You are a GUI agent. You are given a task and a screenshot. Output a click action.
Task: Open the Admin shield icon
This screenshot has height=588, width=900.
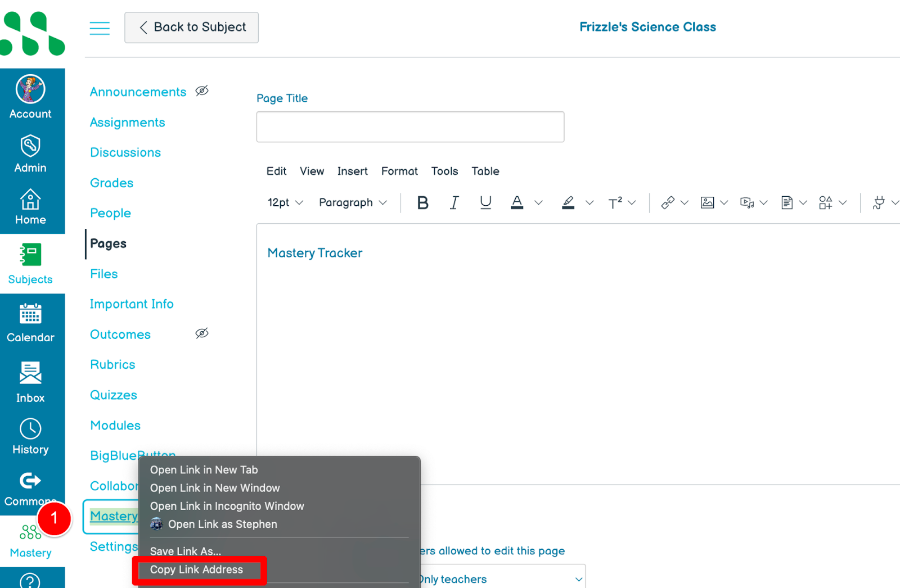tap(30, 146)
